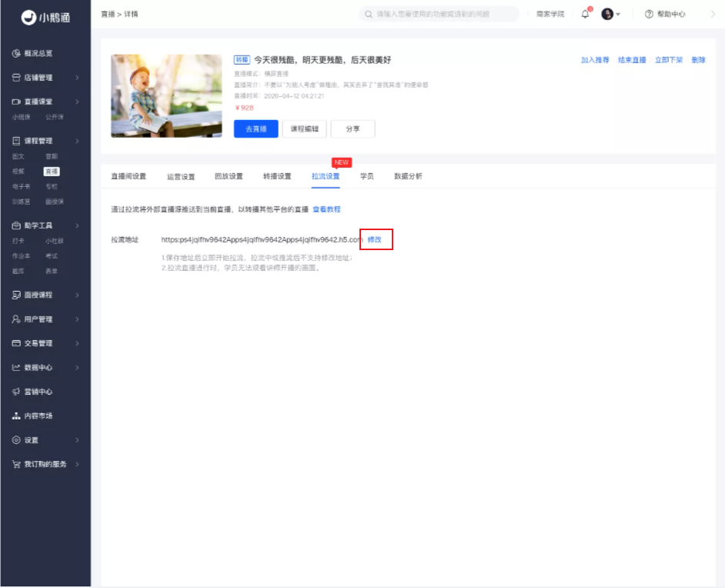Click the 设置 gear icon
725x588 pixels.
point(16,440)
